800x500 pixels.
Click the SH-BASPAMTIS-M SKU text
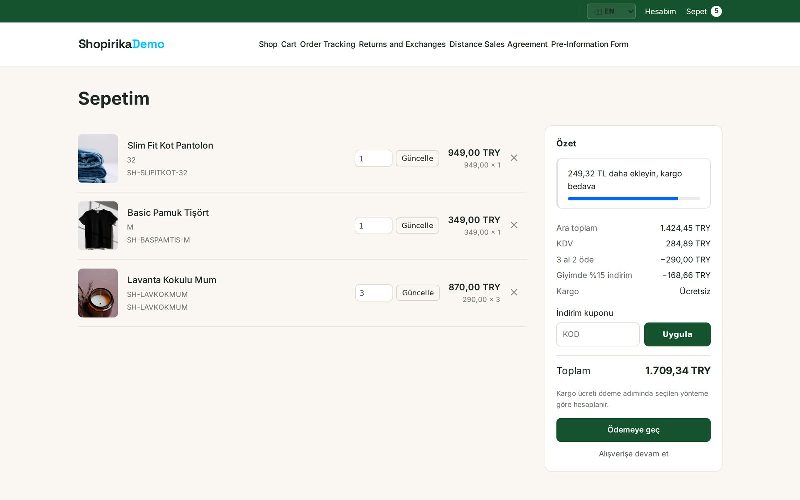(158, 240)
